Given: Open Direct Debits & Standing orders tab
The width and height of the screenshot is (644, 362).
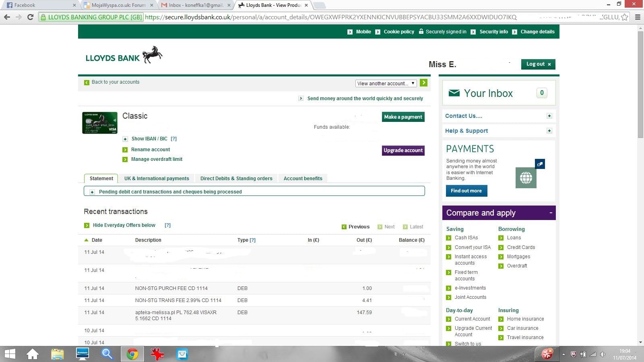Looking at the screenshot, I should pos(236,179).
